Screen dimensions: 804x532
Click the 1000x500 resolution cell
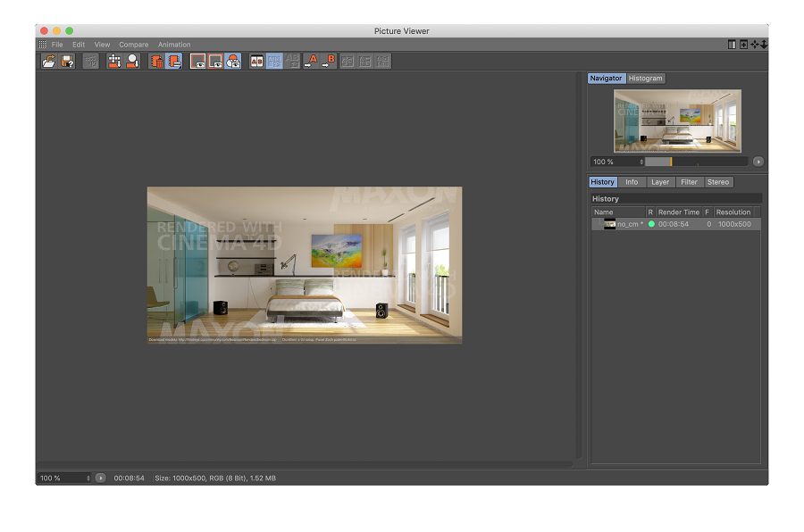(734, 224)
